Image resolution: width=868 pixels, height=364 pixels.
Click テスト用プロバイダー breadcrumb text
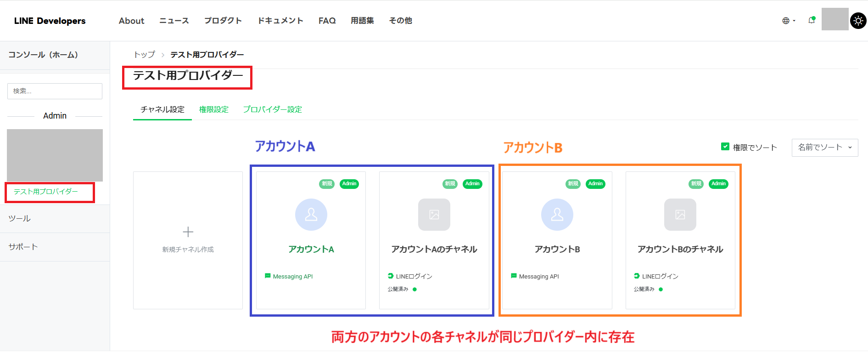pyautogui.click(x=207, y=55)
